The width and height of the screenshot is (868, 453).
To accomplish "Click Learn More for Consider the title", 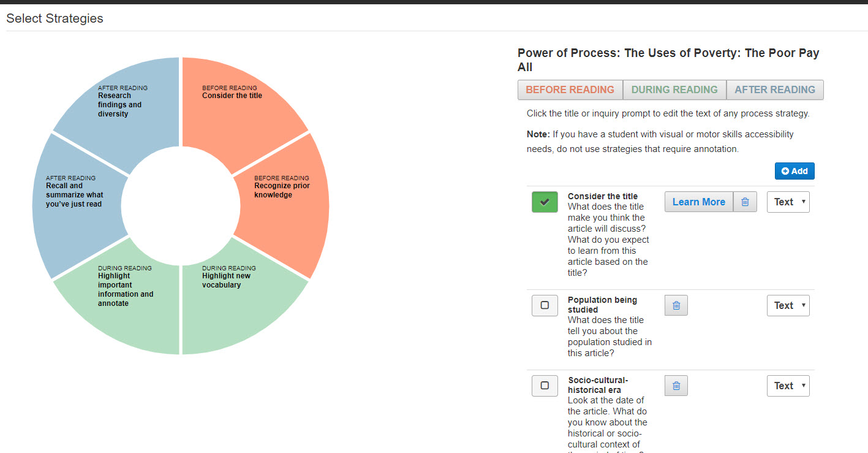I will coord(699,202).
